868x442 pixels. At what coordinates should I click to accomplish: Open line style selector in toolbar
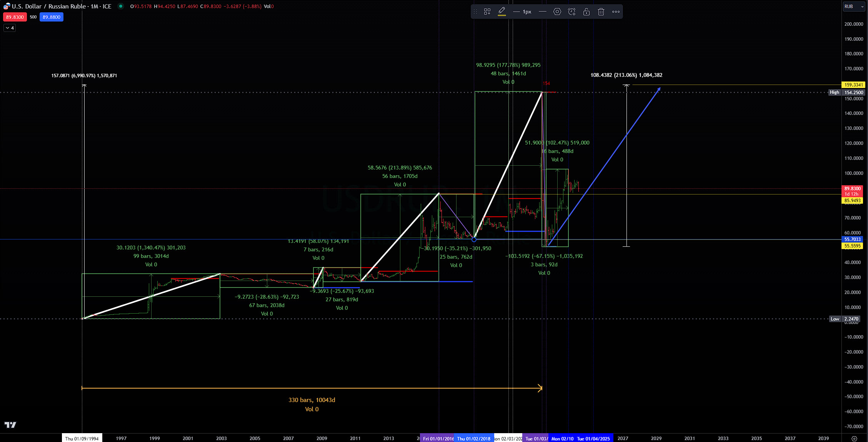[x=543, y=12]
